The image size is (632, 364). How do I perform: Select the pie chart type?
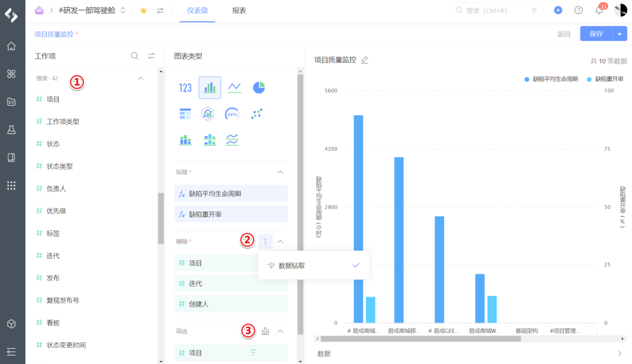259,87
